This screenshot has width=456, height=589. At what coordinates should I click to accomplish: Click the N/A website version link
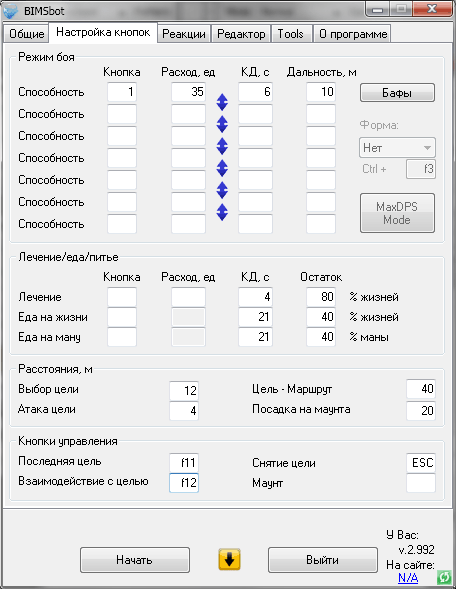point(408,577)
